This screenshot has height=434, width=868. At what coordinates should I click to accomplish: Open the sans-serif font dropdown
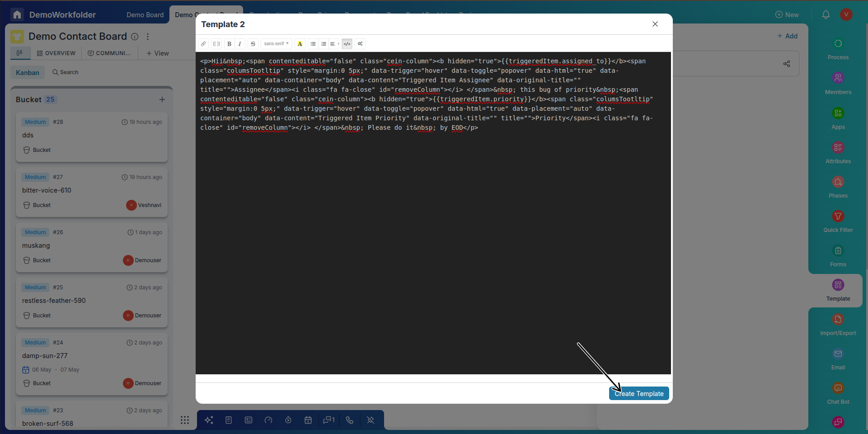pyautogui.click(x=276, y=44)
